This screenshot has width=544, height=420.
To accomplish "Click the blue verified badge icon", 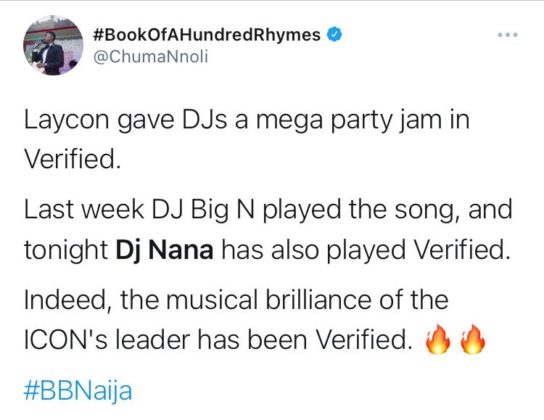I will coord(335,35).
